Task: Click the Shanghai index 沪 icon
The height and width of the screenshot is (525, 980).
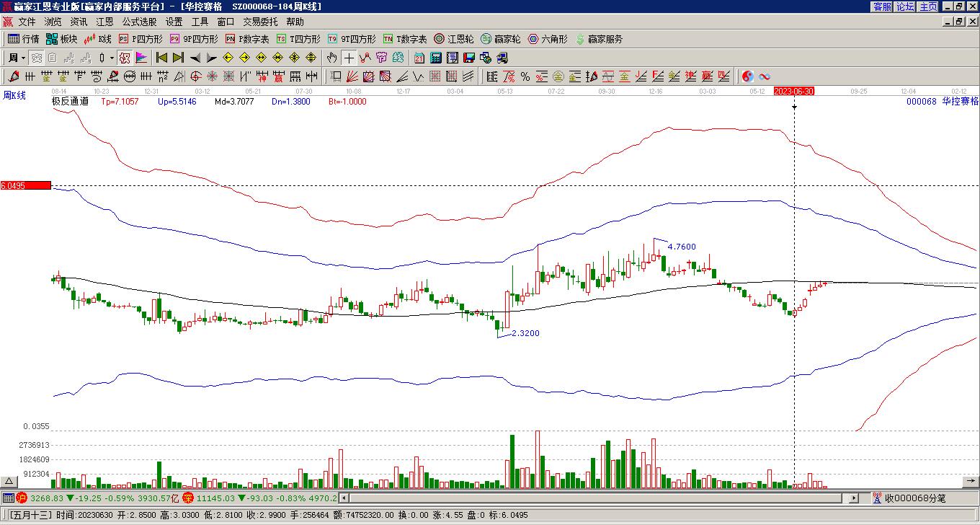Action: click(22, 498)
